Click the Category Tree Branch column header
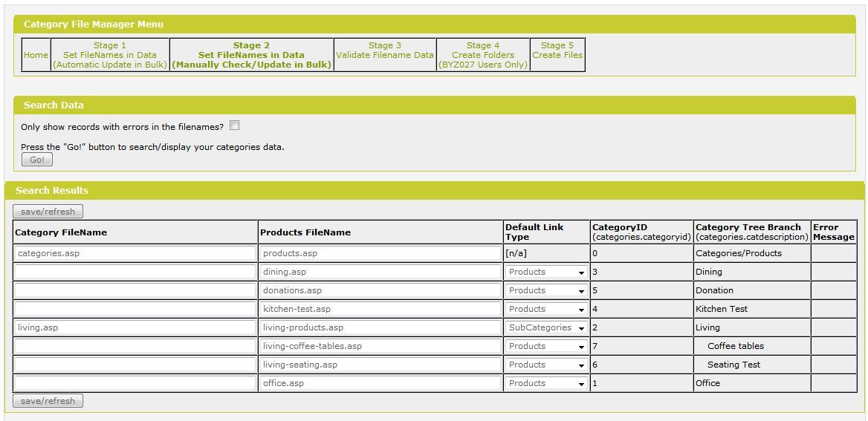Viewport: 868px width, 421px height. coord(752,232)
